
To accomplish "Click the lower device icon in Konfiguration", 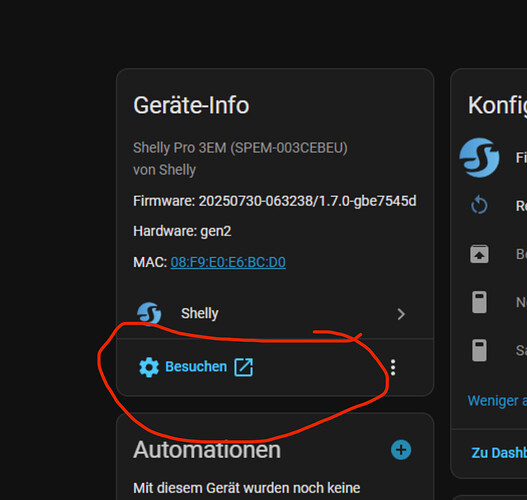I will click(x=479, y=350).
